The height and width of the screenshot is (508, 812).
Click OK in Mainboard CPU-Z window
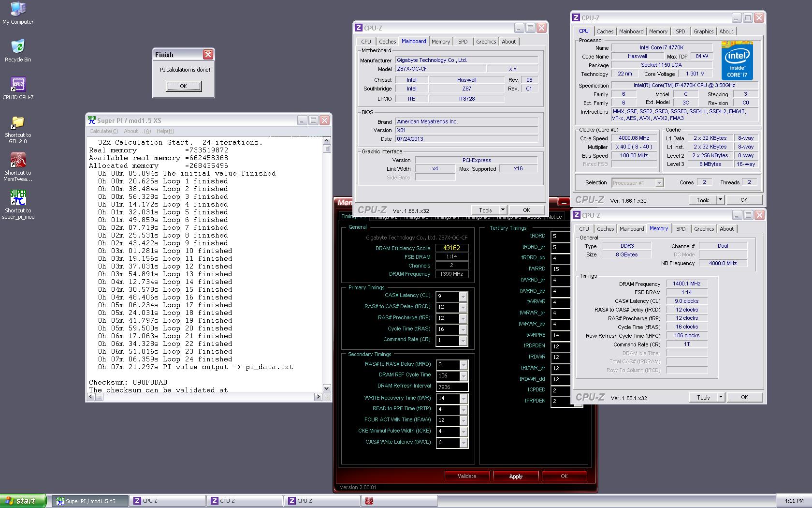click(x=526, y=210)
